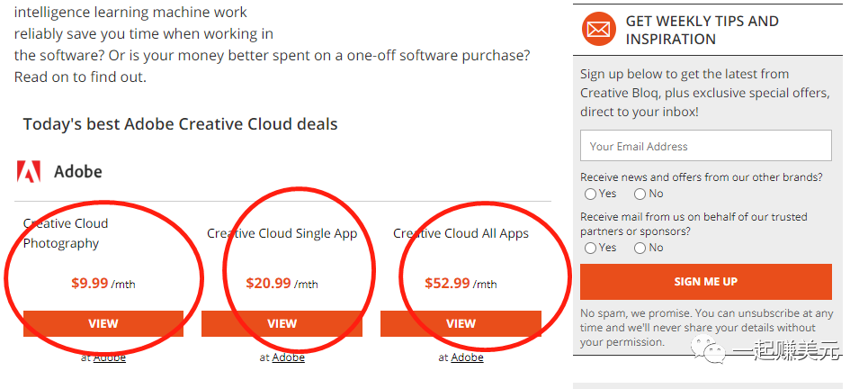Select Yes for news and offers from other brands
The width and height of the screenshot is (868, 389).
point(591,194)
